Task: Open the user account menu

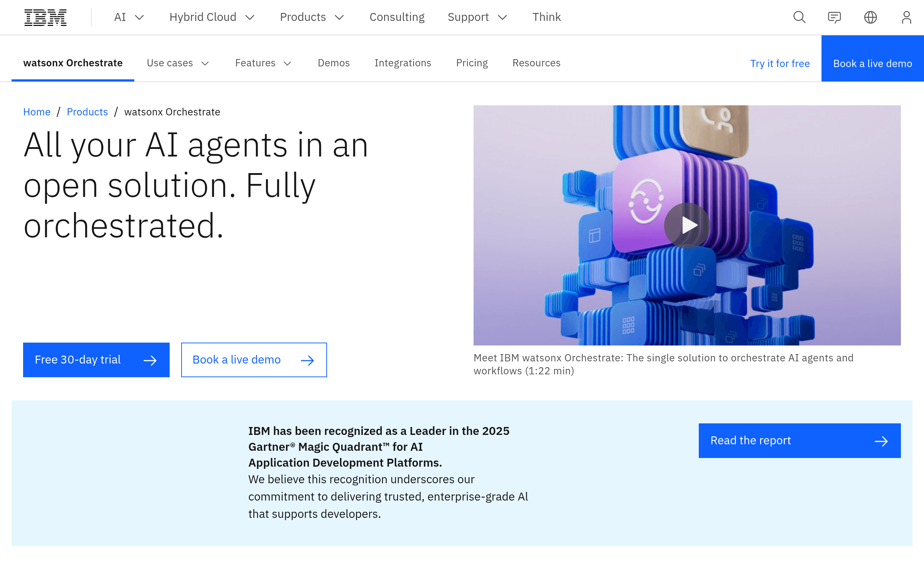Action: [907, 17]
